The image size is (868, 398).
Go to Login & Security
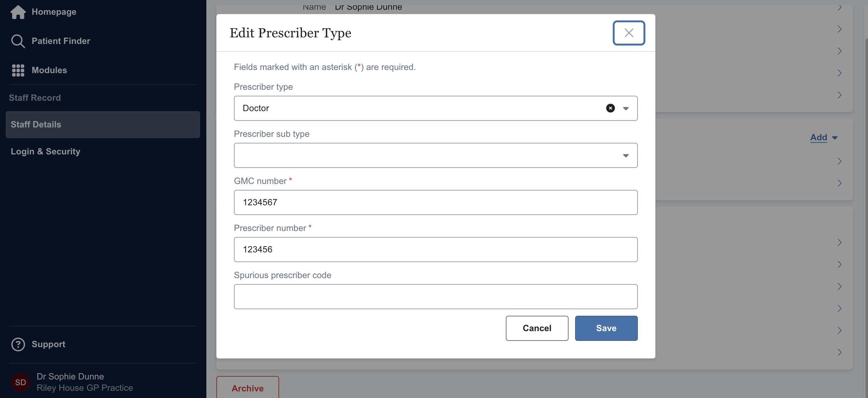tap(45, 151)
